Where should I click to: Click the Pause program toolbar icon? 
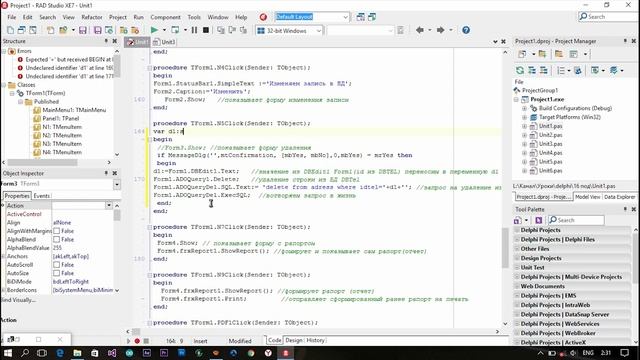coord(194,30)
